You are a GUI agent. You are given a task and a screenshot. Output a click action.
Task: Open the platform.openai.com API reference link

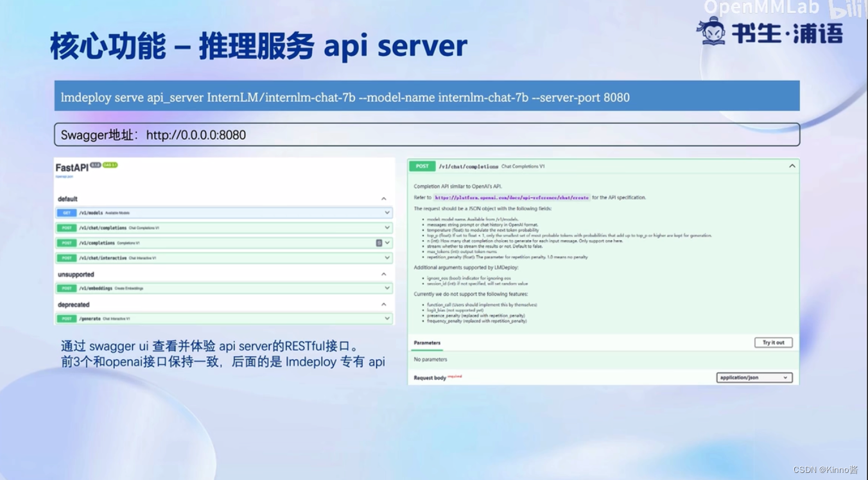[x=512, y=198]
